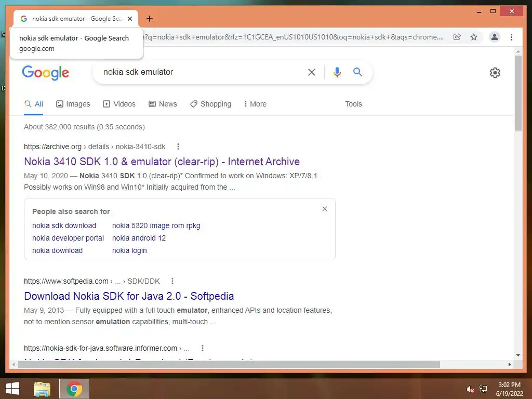
Task: Click the horizontal scrollbar thumb
Action: click(229, 364)
